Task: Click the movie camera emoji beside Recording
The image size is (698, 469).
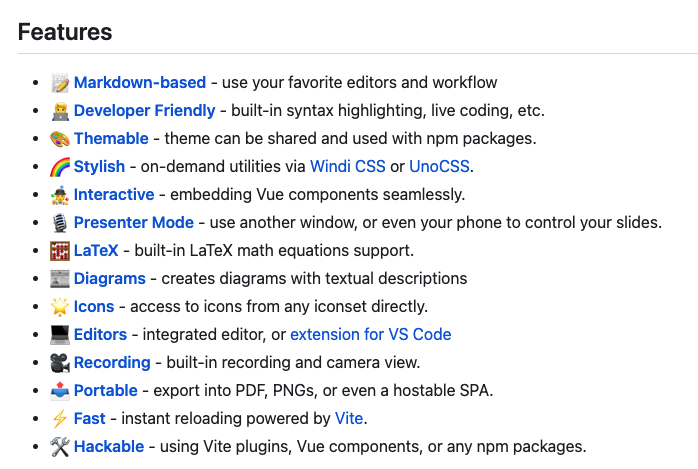Action: coord(59,363)
